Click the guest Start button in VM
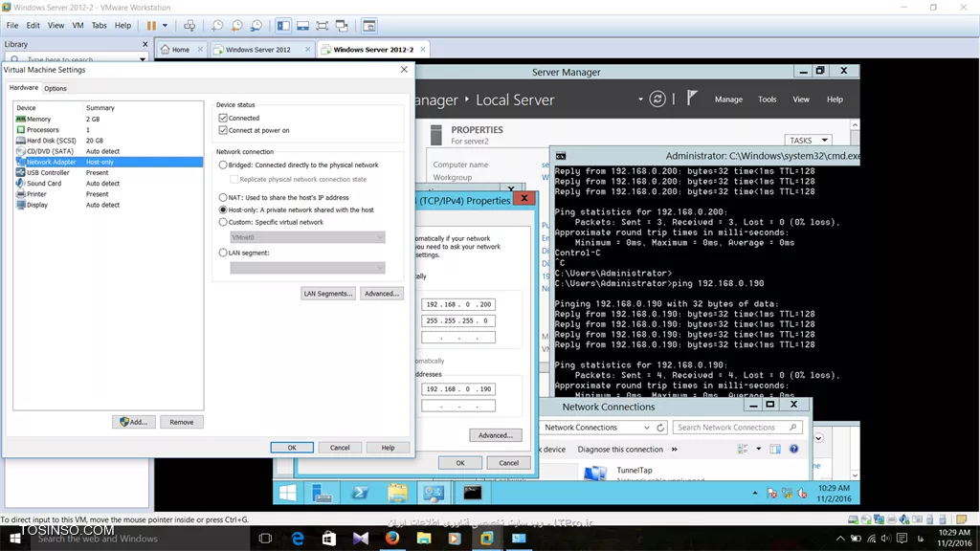This screenshot has height=551, width=980. pos(287,493)
